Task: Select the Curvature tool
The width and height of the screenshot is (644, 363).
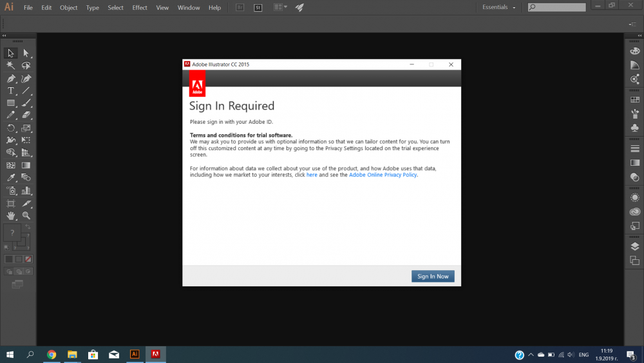Action: click(26, 78)
